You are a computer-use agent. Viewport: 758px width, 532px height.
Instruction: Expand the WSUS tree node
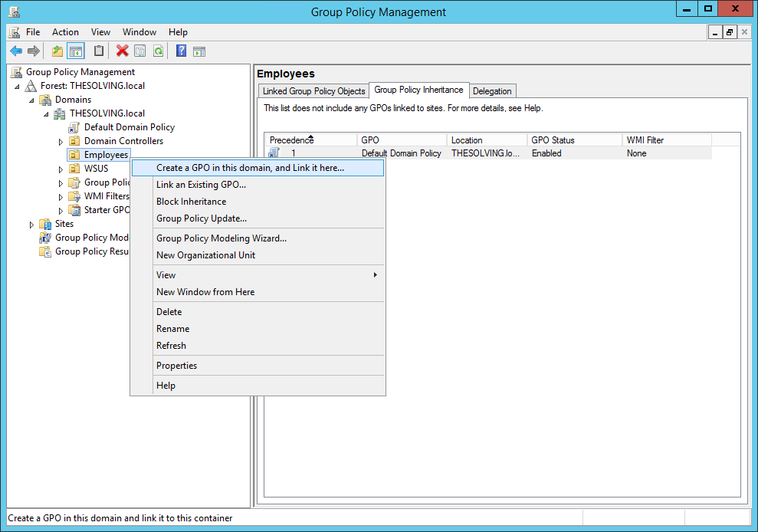coord(61,168)
